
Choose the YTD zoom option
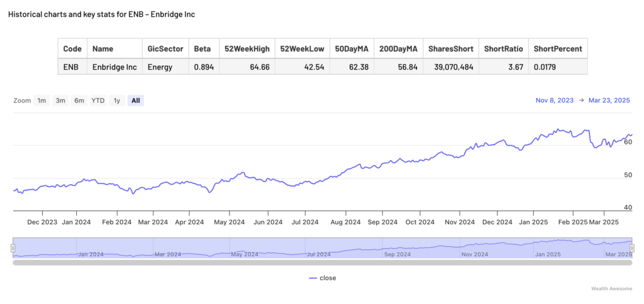click(98, 100)
